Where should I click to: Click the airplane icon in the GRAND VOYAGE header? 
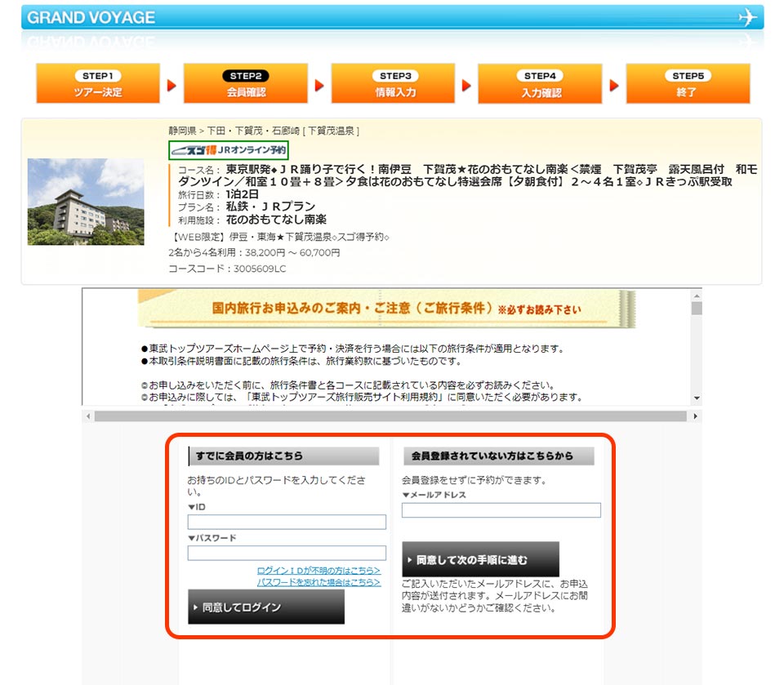pos(748,15)
